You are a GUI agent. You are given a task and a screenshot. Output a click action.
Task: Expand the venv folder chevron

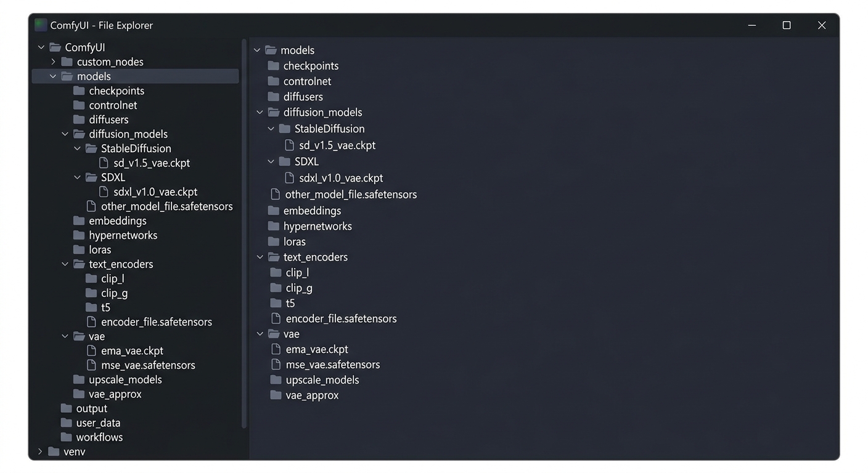[x=41, y=451]
